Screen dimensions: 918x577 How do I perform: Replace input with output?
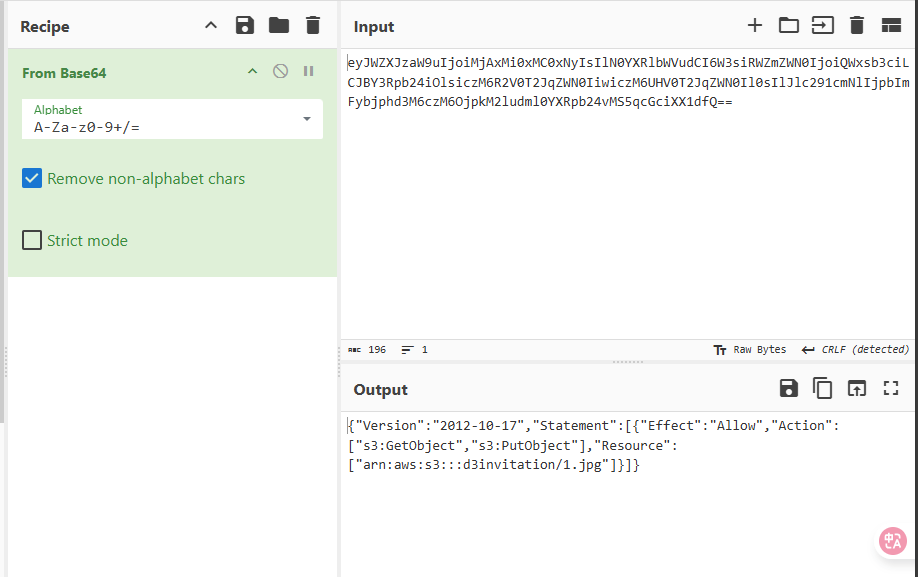pos(856,389)
